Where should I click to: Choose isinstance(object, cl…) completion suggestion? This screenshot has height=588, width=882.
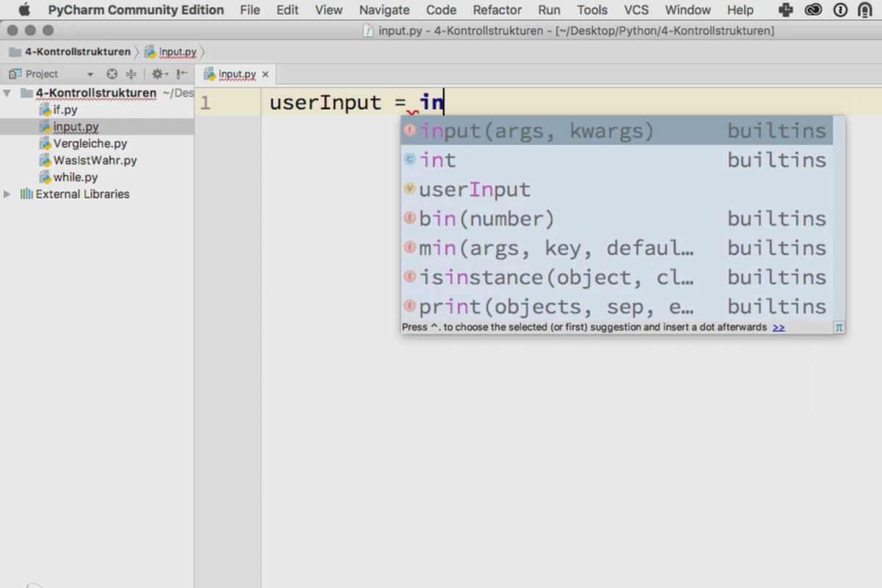click(x=617, y=278)
